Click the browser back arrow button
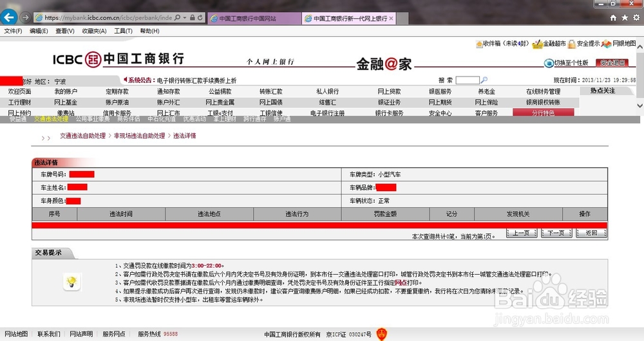 (9, 17)
